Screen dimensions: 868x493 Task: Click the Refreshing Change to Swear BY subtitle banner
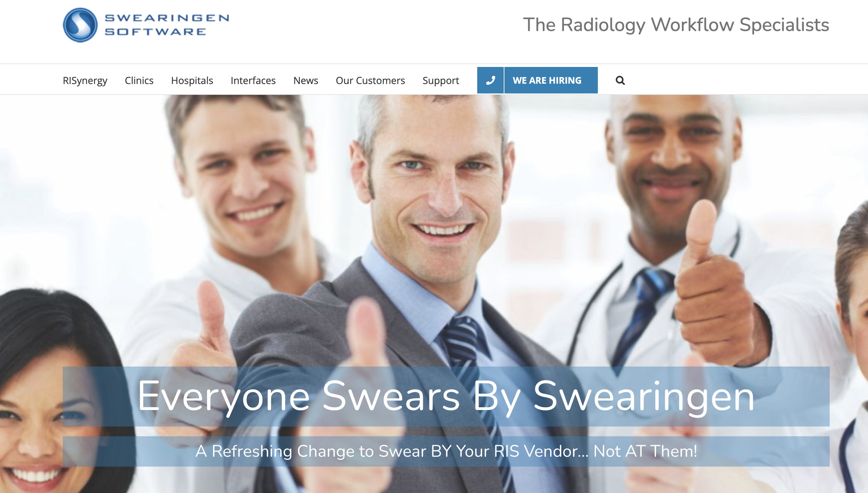point(446,451)
